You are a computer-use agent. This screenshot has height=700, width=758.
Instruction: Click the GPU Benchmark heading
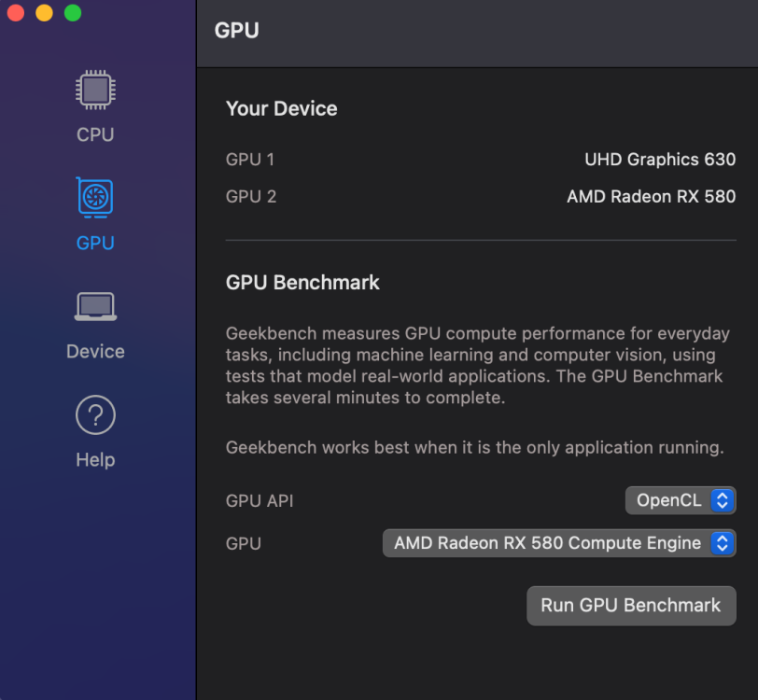302,283
